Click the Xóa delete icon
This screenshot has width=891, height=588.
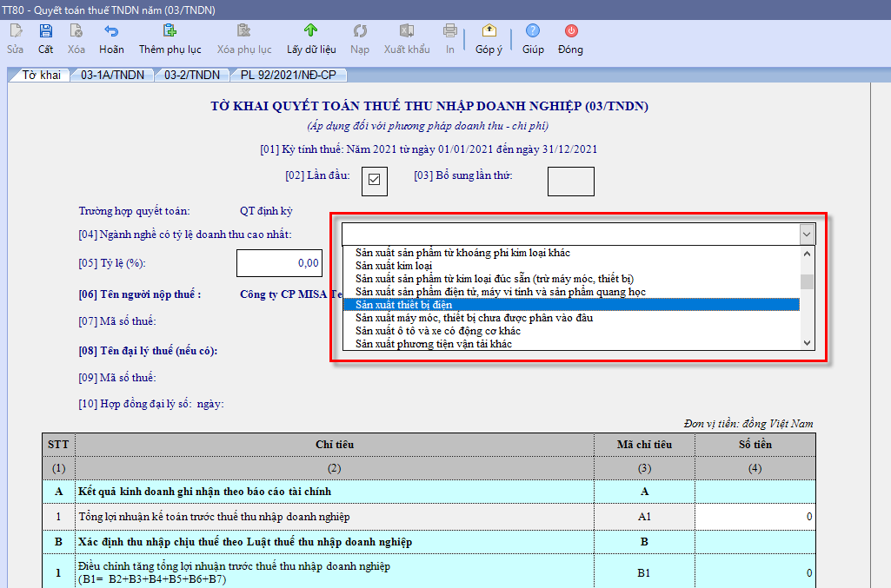[x=76, y=30]
